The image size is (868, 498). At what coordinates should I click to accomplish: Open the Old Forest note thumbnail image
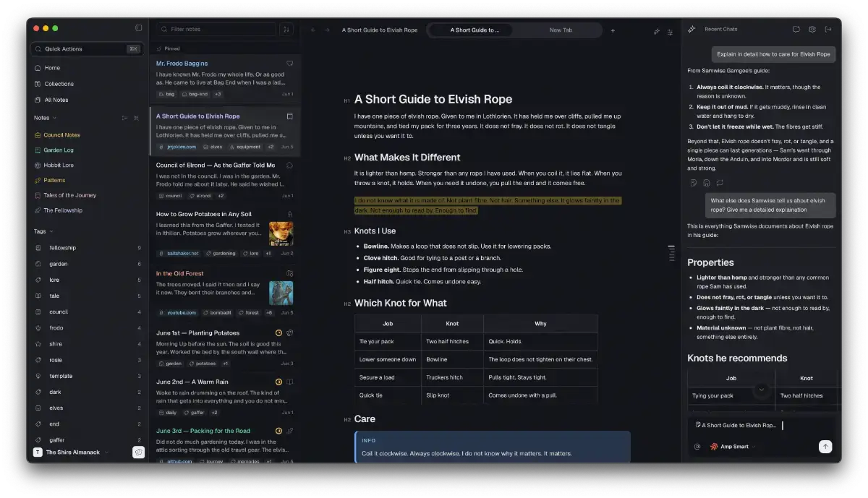[281, 293]
